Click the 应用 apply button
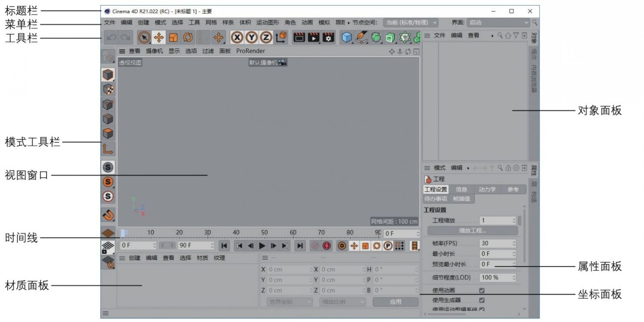 click(x=395, y=302)
